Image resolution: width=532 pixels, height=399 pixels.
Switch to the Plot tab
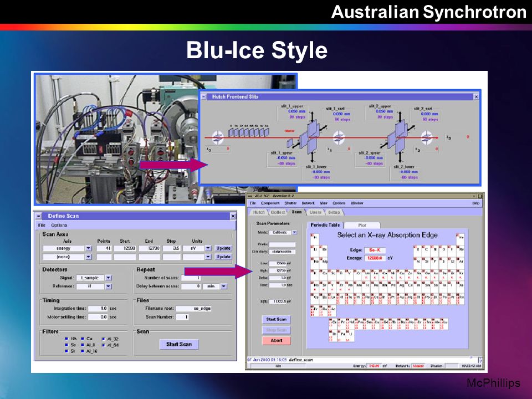(362, 225)
